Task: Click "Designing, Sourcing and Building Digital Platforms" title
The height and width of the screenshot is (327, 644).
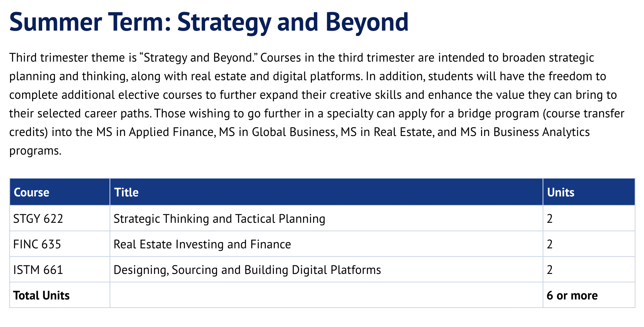Action: [247, 270]
